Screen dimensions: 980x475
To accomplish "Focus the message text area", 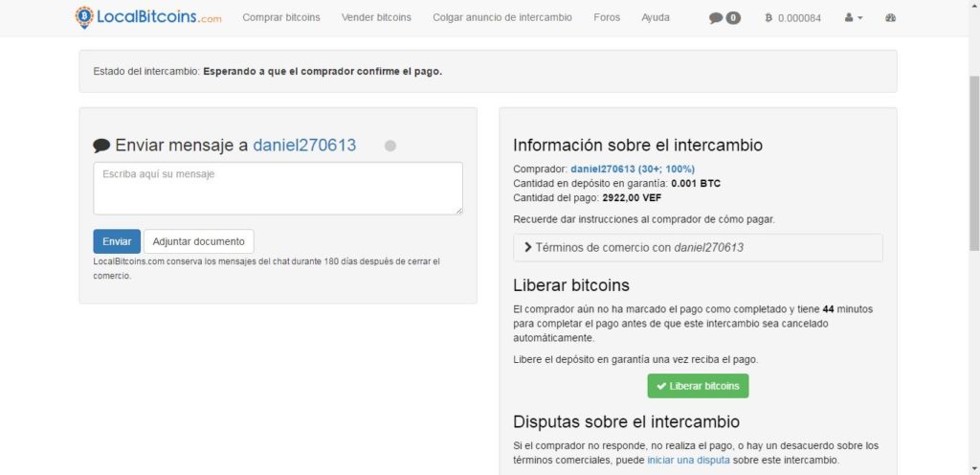I will 278,189.
